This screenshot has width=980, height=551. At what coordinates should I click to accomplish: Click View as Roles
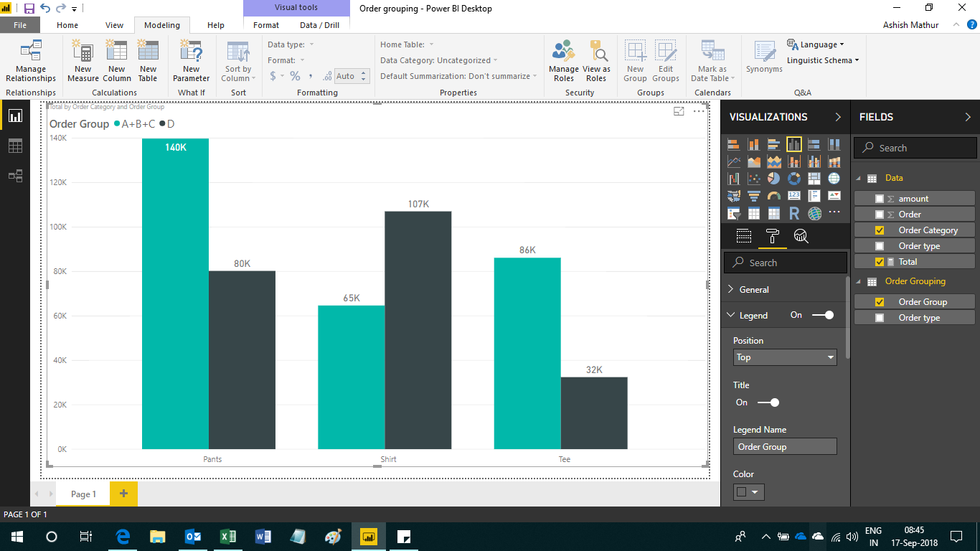(596, 62)
